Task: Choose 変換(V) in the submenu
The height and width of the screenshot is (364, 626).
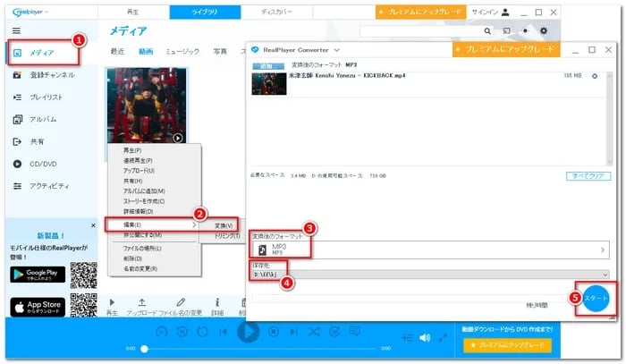Action: [224, 226]
